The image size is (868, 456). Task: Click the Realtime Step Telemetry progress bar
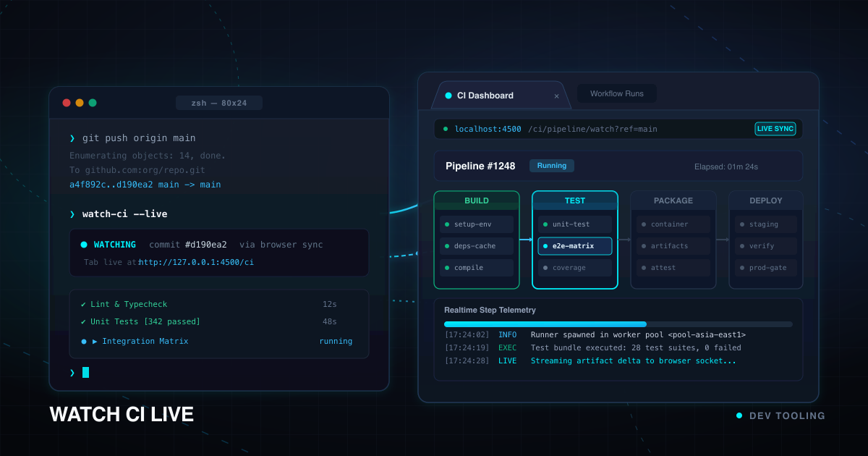tap(618, 324)
